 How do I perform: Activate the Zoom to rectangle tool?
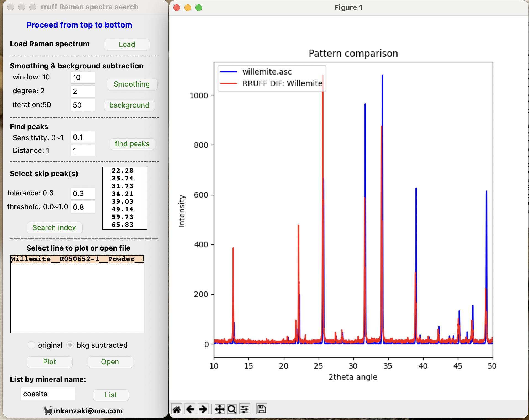click(232, 409)
